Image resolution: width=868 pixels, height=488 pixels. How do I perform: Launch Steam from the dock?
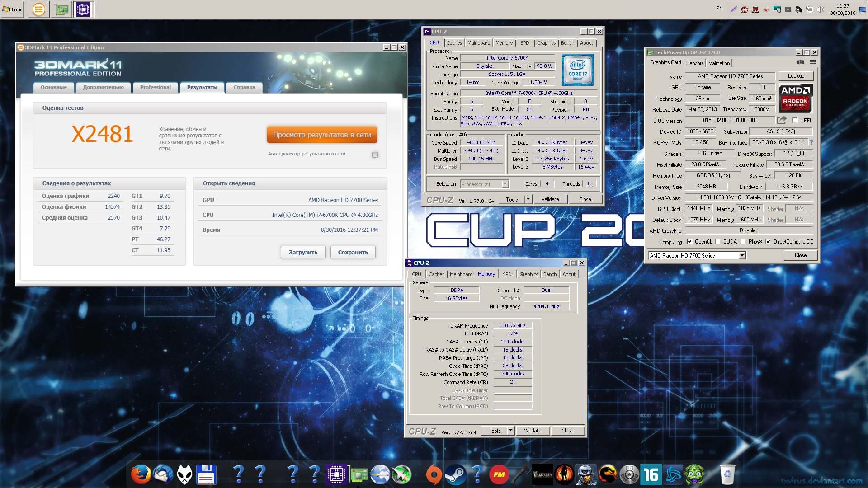455,474
